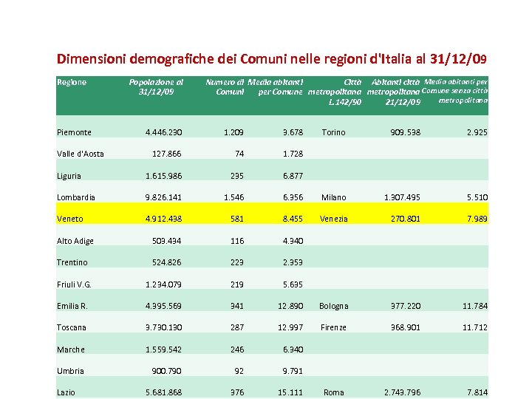Click Veneto comuni count 581
This screenshot has height=399, width=532.
click(237, 219)
